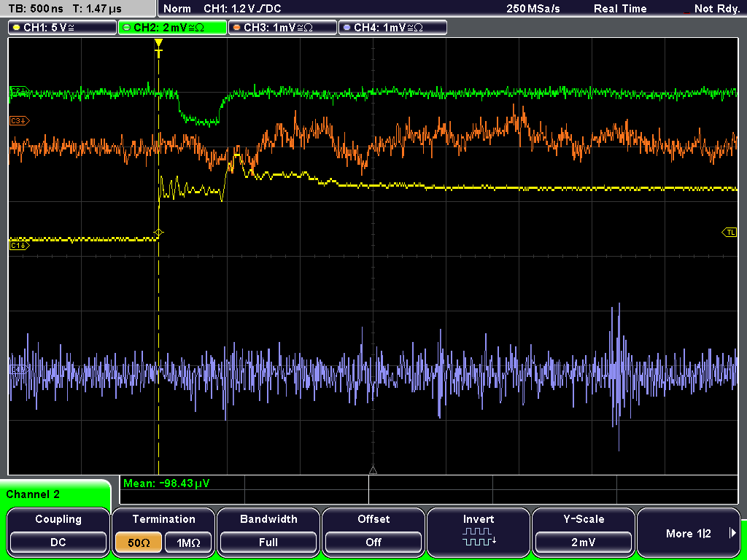Select the CH2: 2 mV channel tab
The height and width of the screenshot is (560, 747).
tap(172, 28)
